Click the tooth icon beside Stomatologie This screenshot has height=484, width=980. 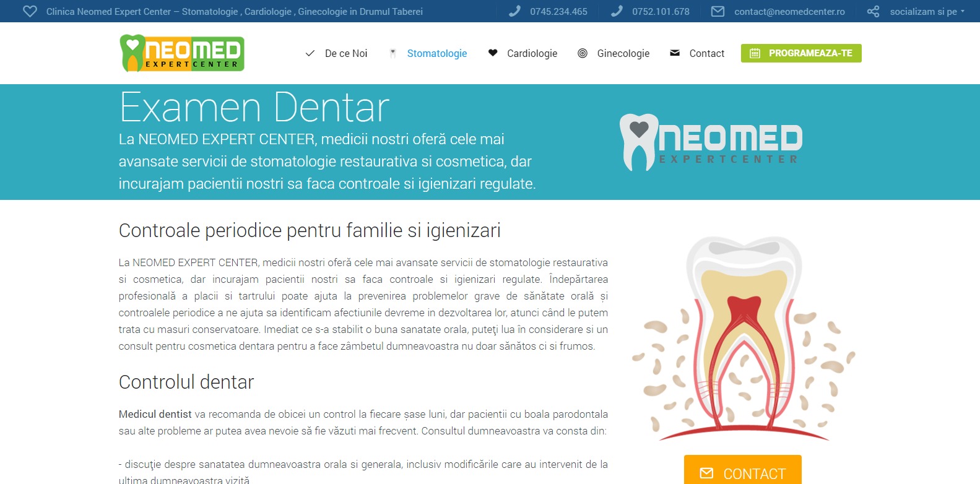click(392, 53)
